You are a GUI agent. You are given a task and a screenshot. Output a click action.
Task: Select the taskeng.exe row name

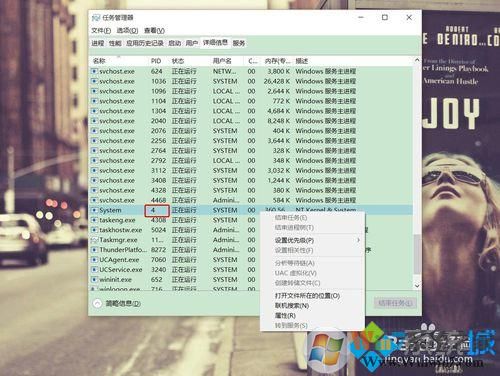point(117,220)
